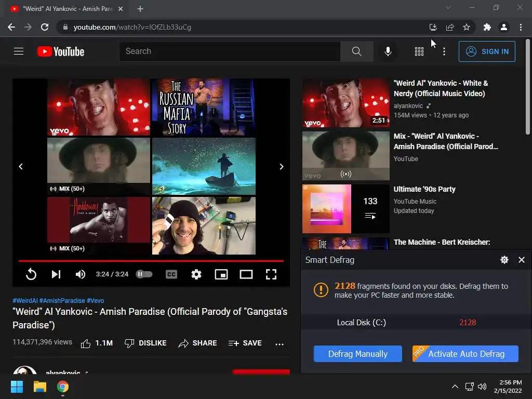This screenshot has width=532, height=399.
Task: Open the YouTube apps grid icon
Action: click(419, 51)
